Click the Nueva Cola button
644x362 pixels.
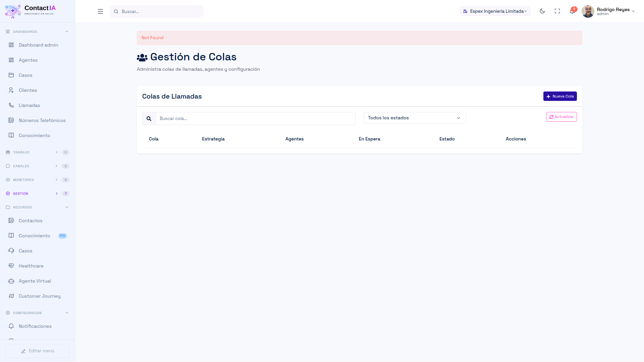point(560,96)
